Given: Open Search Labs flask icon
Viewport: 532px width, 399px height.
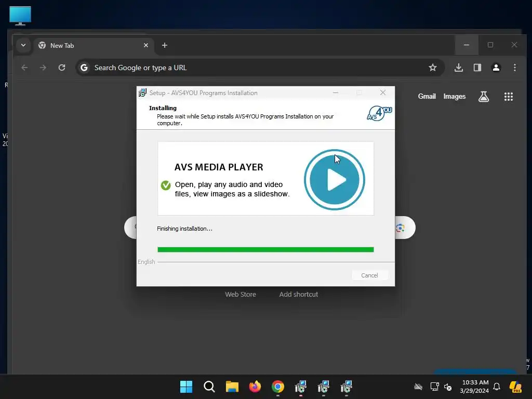Looking at the screenshot, I should 484,97.
